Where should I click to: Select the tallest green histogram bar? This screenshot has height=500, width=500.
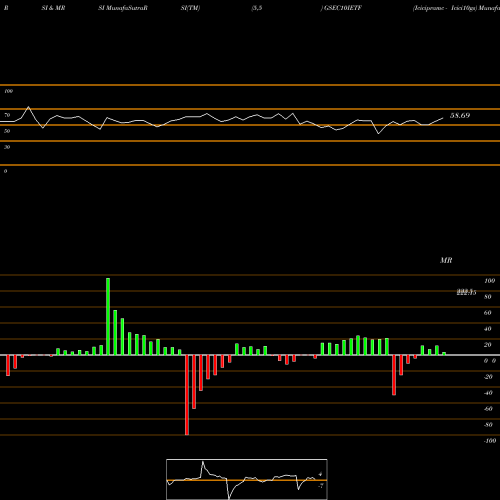pos(108,316)
